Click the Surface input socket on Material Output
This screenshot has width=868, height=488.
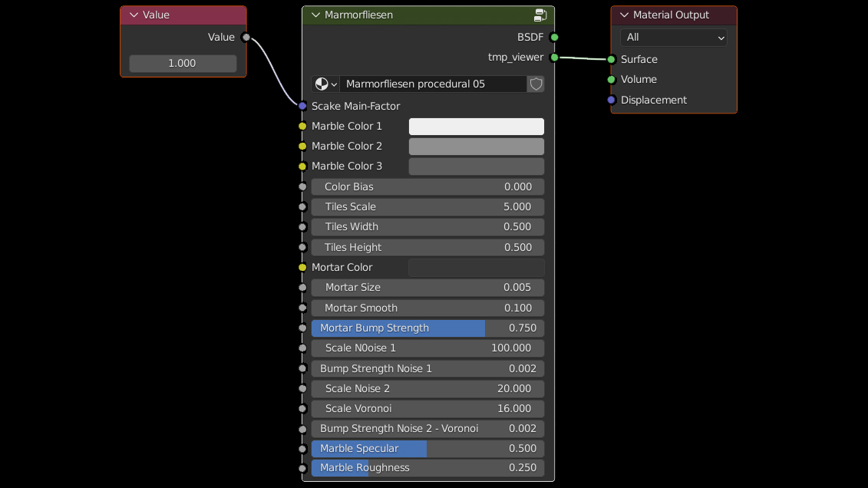tap(612, 59)
